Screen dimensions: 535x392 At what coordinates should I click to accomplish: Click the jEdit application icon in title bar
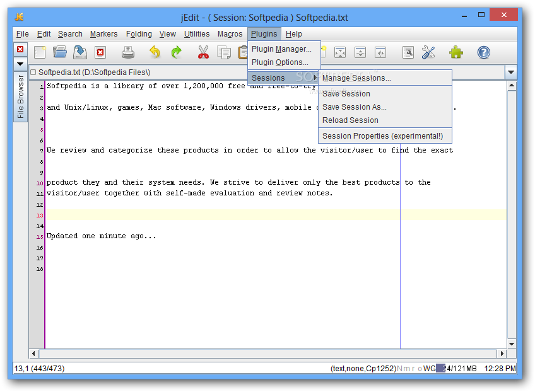[20, 17]
